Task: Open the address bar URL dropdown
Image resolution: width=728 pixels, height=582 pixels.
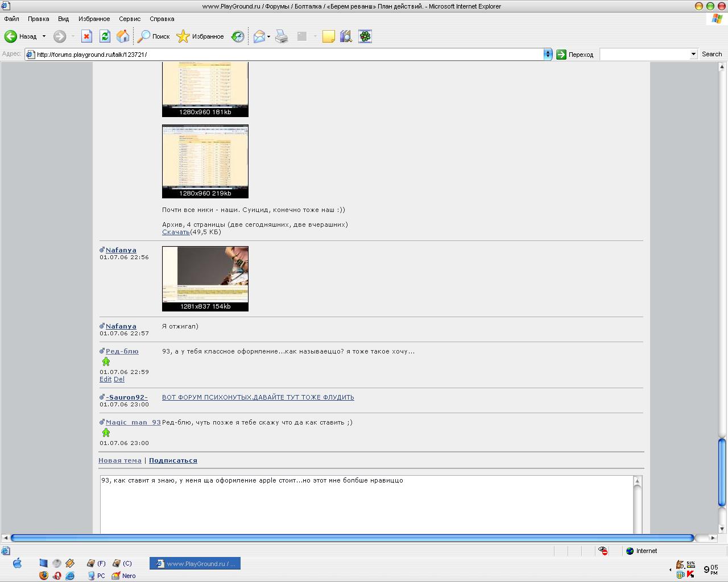Action: [x=547, y=55]
